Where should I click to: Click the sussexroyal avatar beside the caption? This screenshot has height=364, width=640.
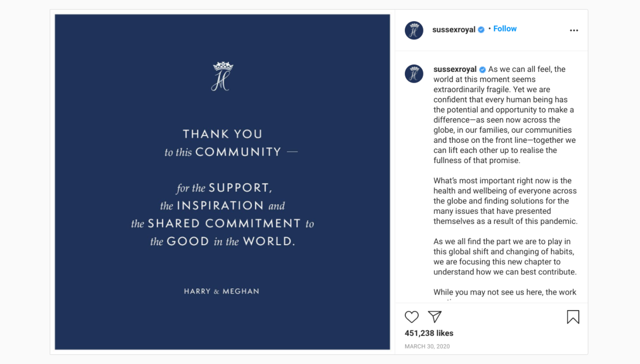pos(414,74)
